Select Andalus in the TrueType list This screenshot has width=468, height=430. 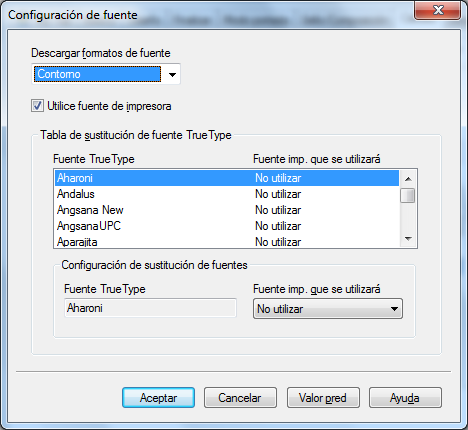[227, 194]
